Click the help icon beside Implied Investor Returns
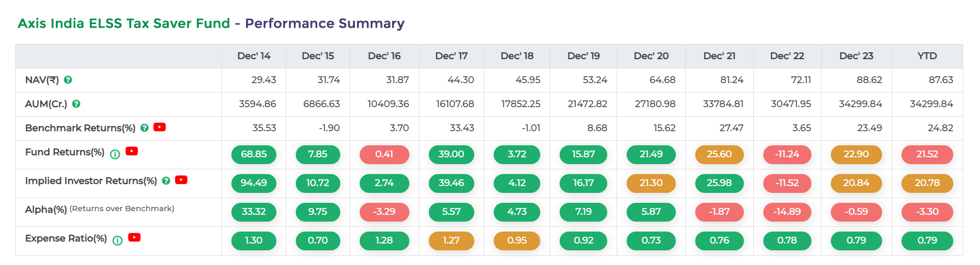Screen dimensions: 980x265 click(166, 181)
